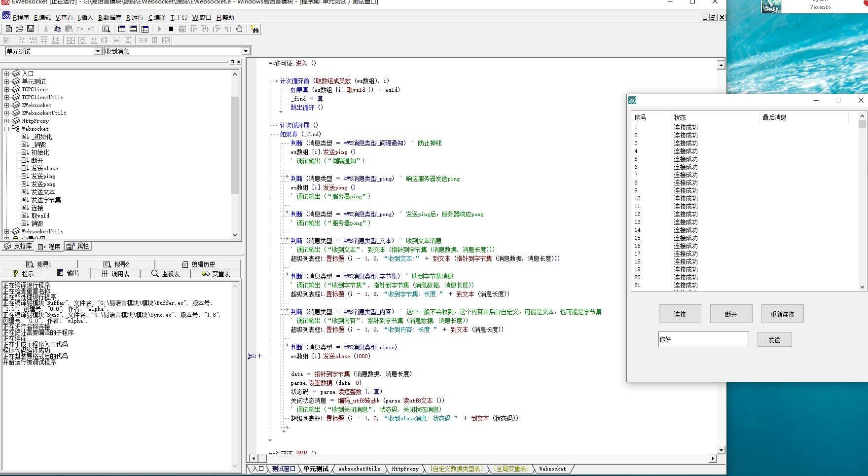The height and width of the screenshot is (476, 868).
Task: Expand the WebsocketUtils tree node
Action: [x=6, y=231]
